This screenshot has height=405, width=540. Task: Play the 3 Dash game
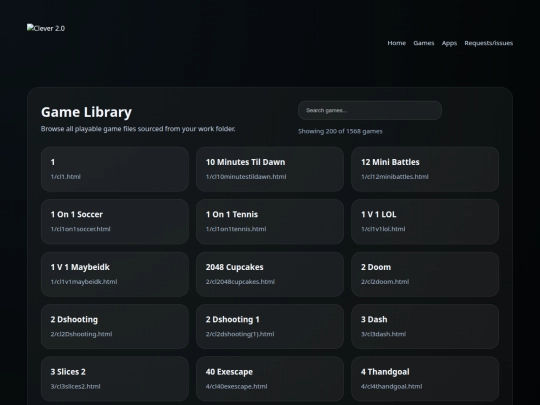[425, 326]
